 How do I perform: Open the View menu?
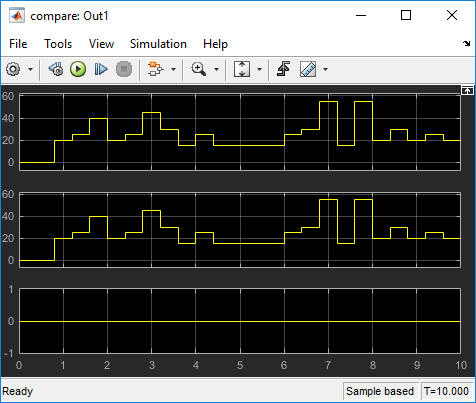coord(101,44)
